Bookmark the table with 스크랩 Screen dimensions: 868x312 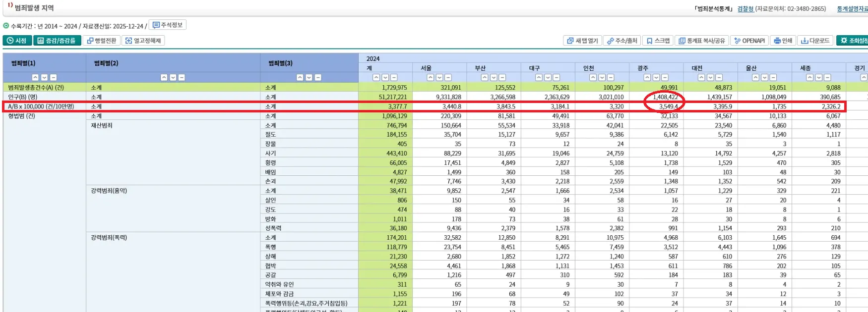[658, 41]
